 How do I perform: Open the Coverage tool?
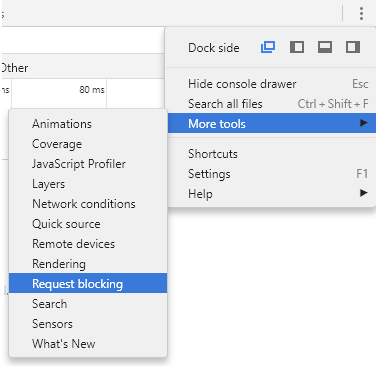(x=88, y=144)
